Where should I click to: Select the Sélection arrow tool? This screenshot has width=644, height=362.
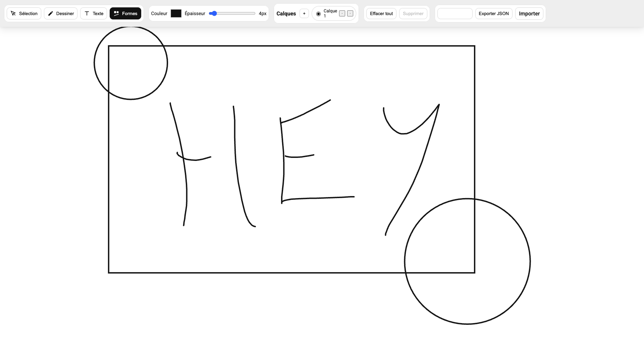(x=24, y=13)
